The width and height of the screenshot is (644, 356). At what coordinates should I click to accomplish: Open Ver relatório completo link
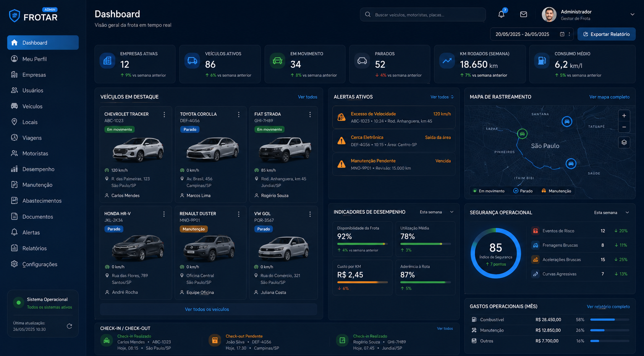[x=608, y=306]
